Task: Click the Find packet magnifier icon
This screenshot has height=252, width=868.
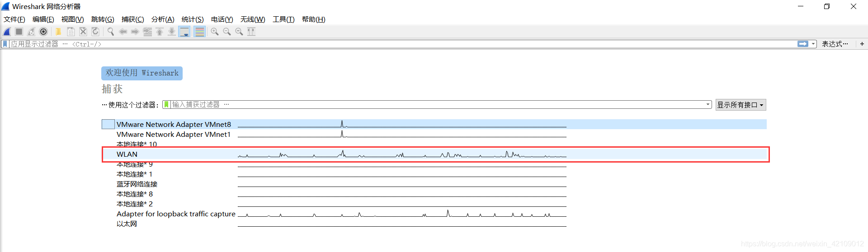Action: (110, 32)
